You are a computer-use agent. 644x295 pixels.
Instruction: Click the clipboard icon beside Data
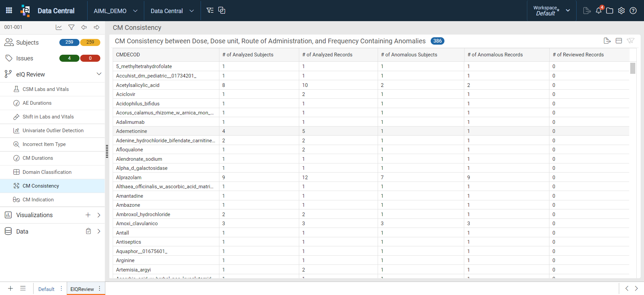point(88,231)
